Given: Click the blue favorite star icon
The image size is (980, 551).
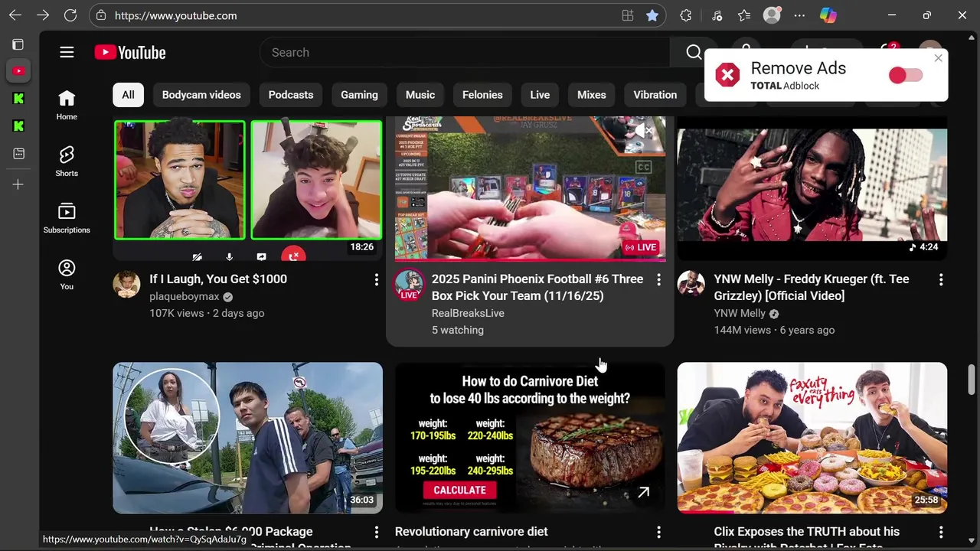Looking at the screenshot, I should tap(652, 15).
